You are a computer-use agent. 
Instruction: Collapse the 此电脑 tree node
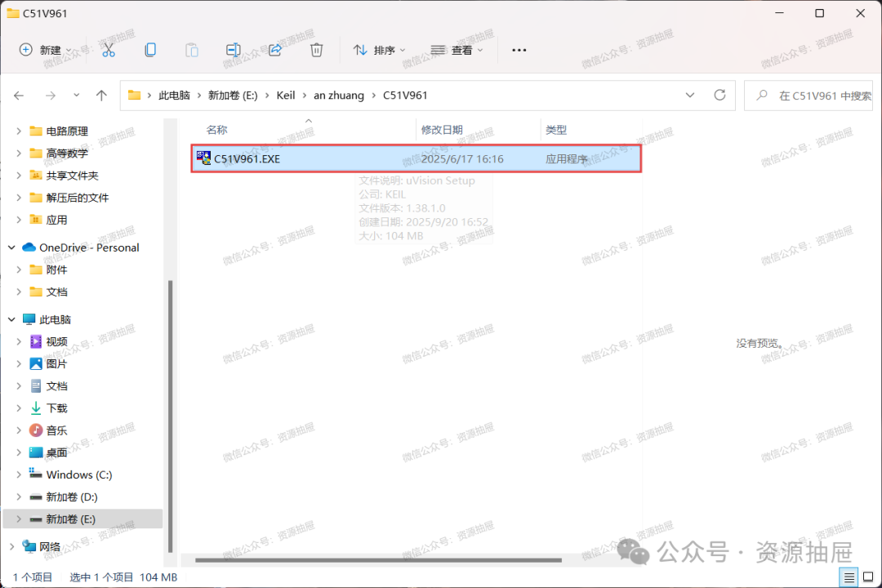(11, 319)
